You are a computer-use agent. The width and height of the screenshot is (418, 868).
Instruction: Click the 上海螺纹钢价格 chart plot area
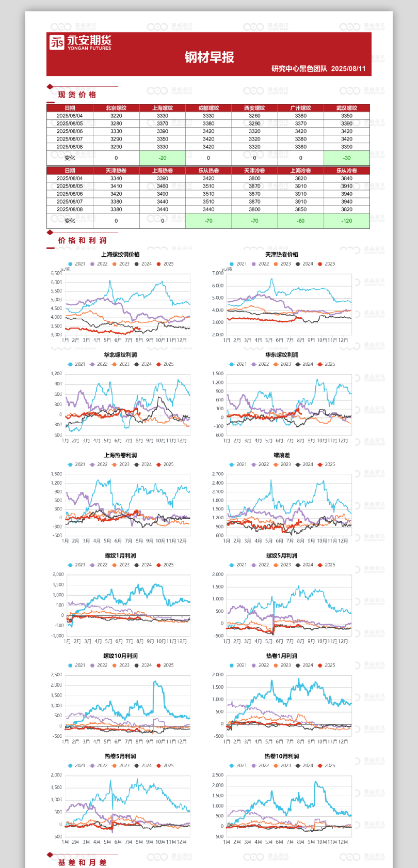(127, 304)
